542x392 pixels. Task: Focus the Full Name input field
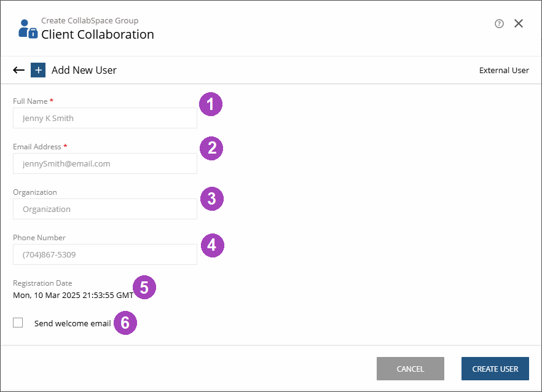click(x=105, y=118)
